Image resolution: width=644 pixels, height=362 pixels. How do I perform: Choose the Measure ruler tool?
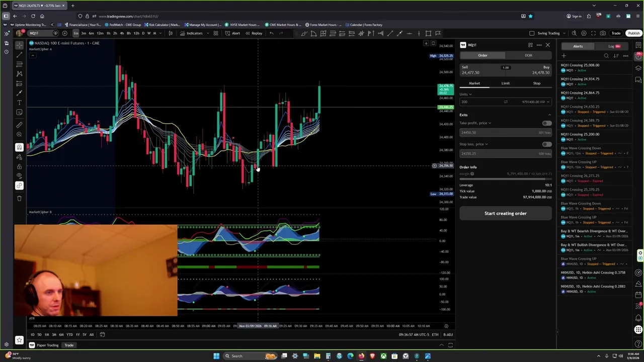(x=19, y=125)
